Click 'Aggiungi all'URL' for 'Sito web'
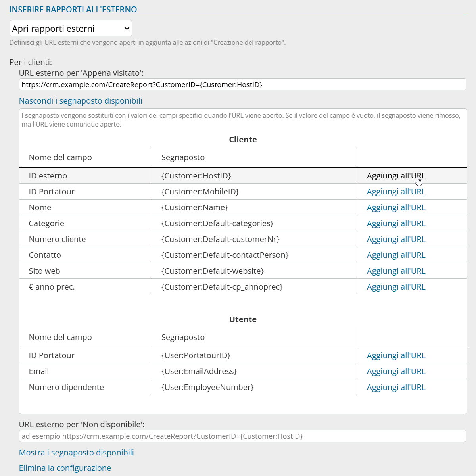The height and width of the screenshot is (476, 476). pyautogui.click(x=396, y=271)
